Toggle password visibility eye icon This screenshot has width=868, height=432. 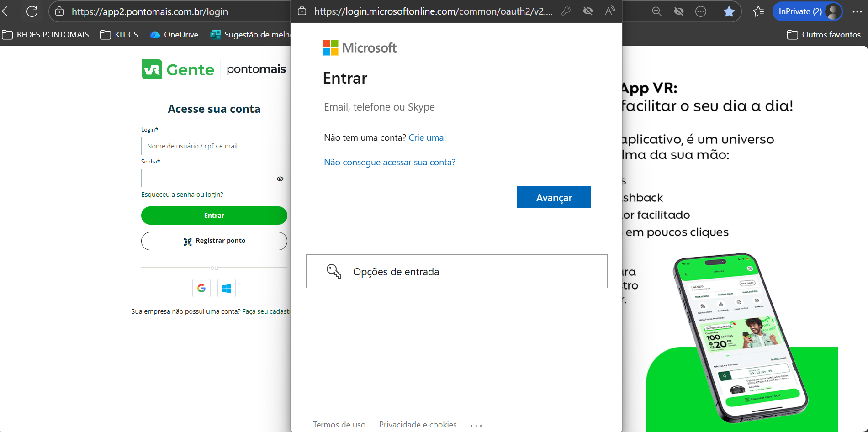pyautogui.click(x=280, y=179)
